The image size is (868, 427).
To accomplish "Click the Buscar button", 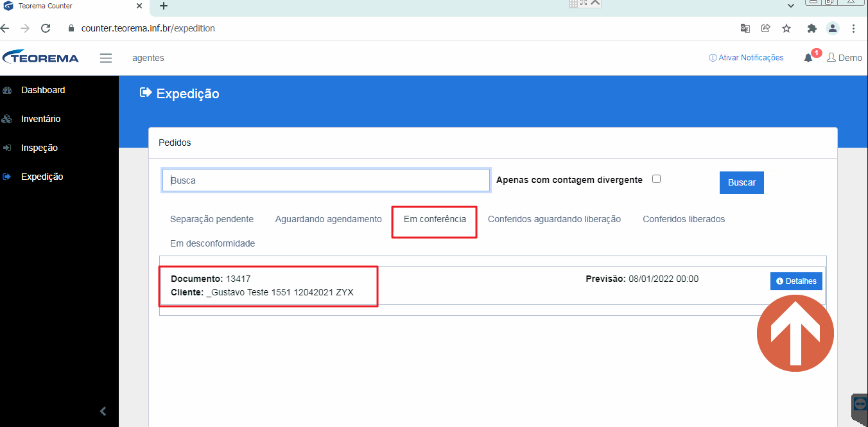I will [x=742, y=182].
